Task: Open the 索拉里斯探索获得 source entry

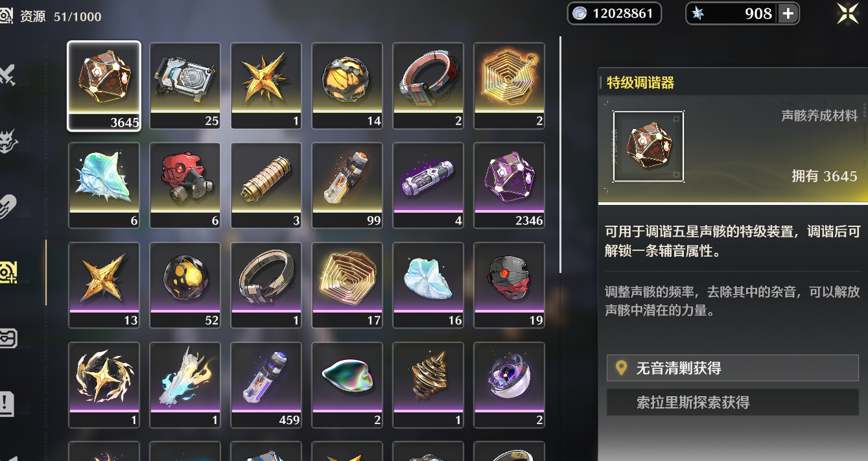Action: click(733, 402)
